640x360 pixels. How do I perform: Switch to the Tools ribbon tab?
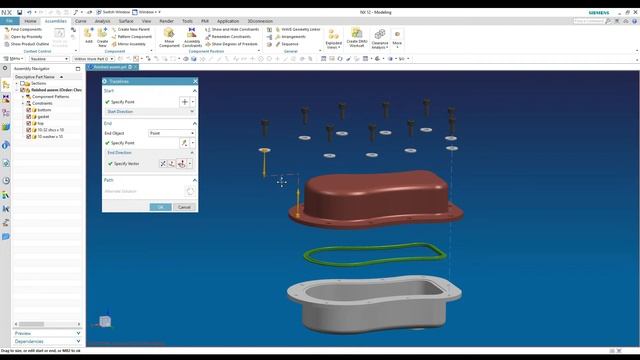click(187, 21)
